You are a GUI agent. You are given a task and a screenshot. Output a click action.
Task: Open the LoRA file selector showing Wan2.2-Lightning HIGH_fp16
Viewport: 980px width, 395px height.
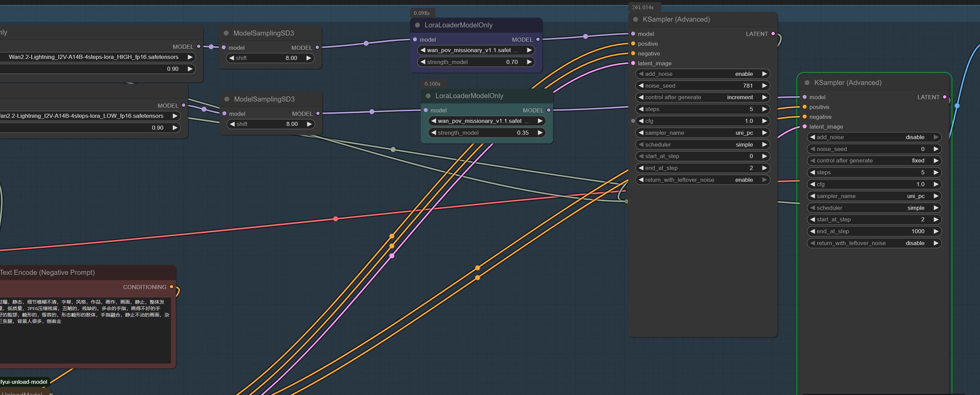coord(94,57)
